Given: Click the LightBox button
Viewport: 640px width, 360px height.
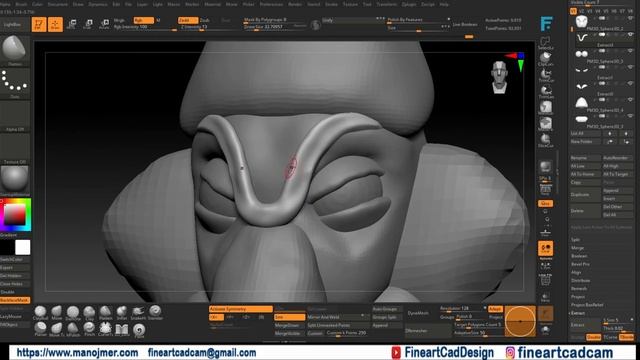Looking at the screenshot, I should coord(12,24).
